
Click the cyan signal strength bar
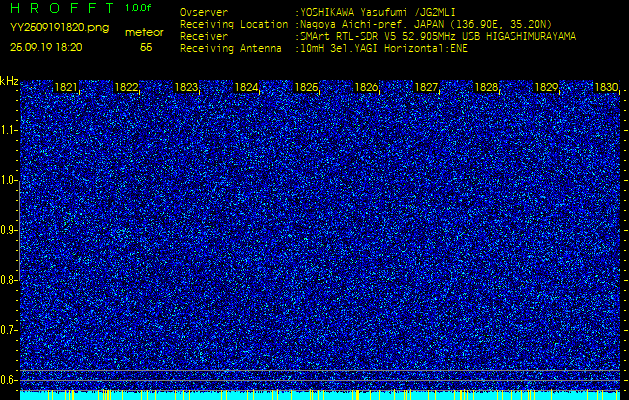320,395
